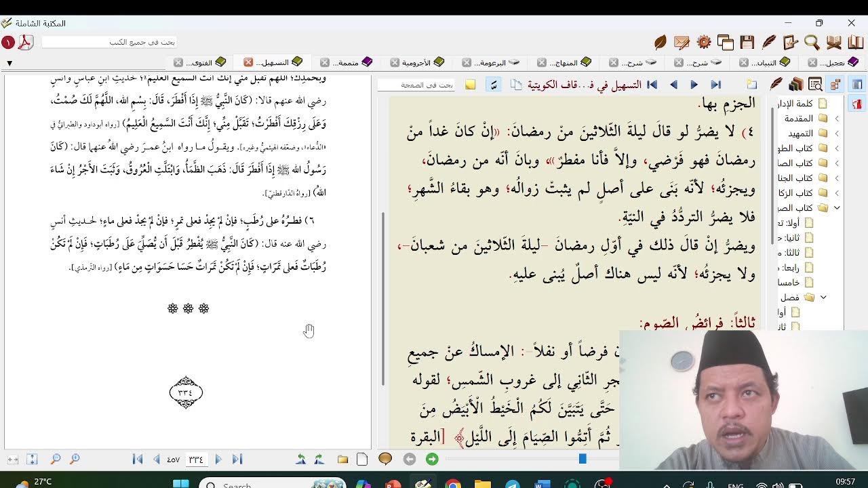The height and width of the screenshot is (488, 868).
Task: Click zoom in magnifier in PDF bottom bar
Action: pyautogui.click(x=75, y=459)
